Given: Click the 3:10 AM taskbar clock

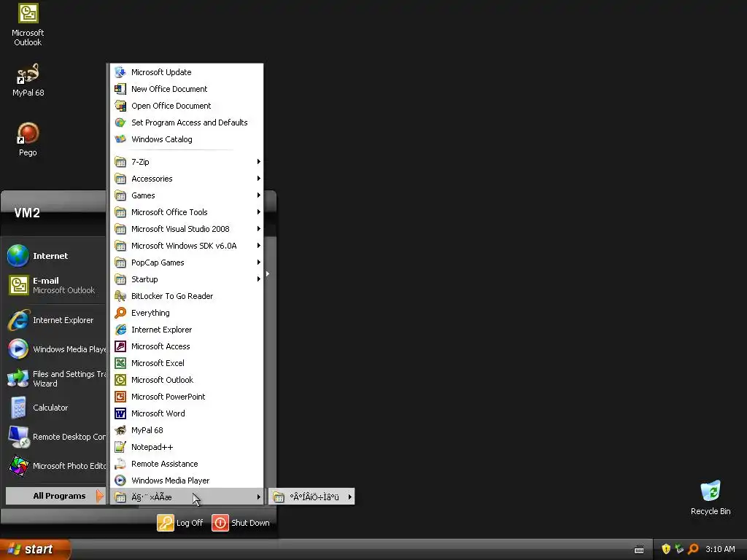Looking at the screenshot, I should point(720,549).
